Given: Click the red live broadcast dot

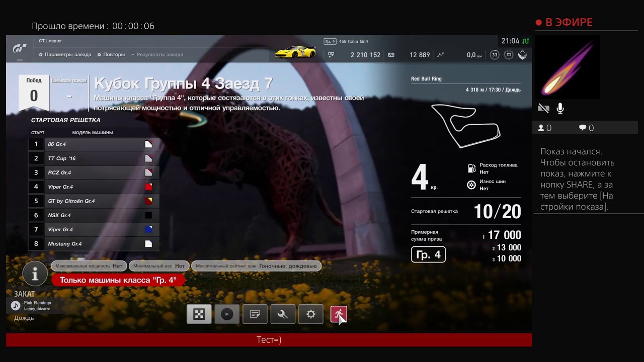Looking at the screenshot, I should [x=538, y=23].
